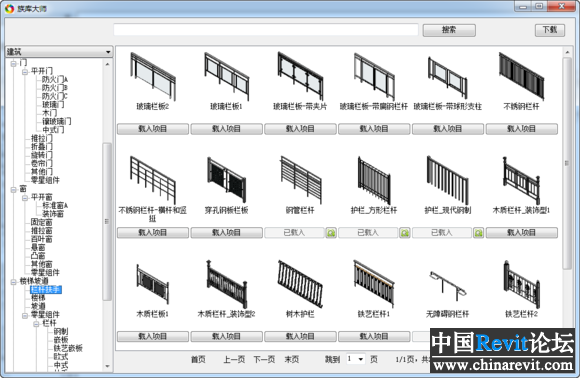580x378 pixels.
Task: Select the 穿孔钢板栏板 thumbnail
Action: [x=226, y=180]
